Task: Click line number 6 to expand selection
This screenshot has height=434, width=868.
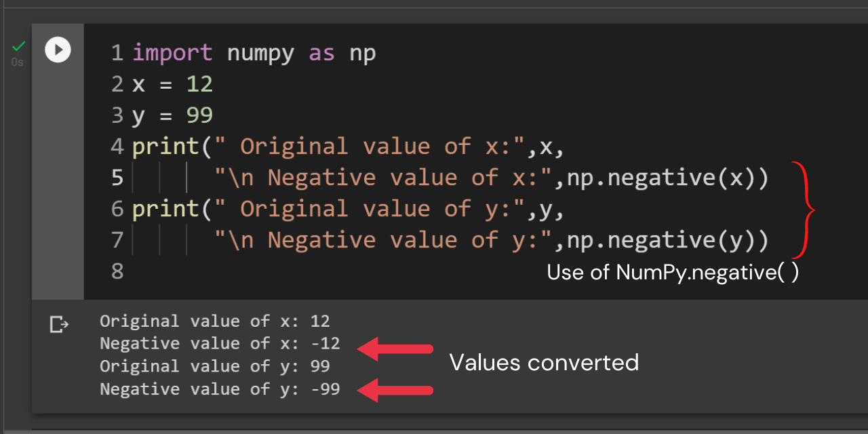Action: point(116,208)
